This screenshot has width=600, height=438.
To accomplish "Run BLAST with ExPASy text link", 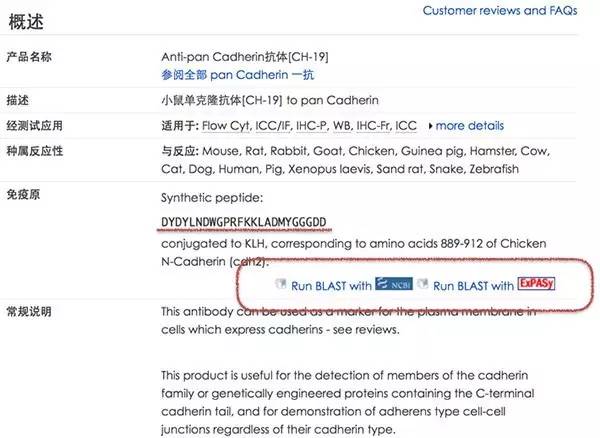I will click(473, 285).
